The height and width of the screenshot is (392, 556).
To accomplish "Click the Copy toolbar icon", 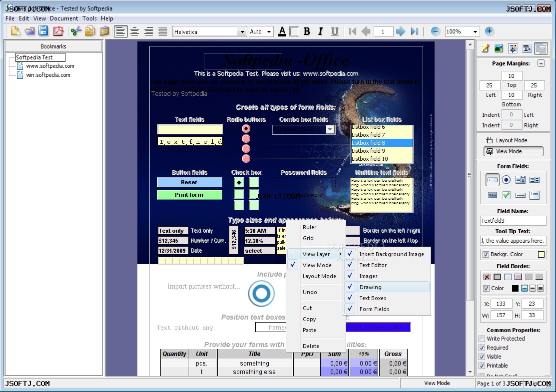I will 90,31.
